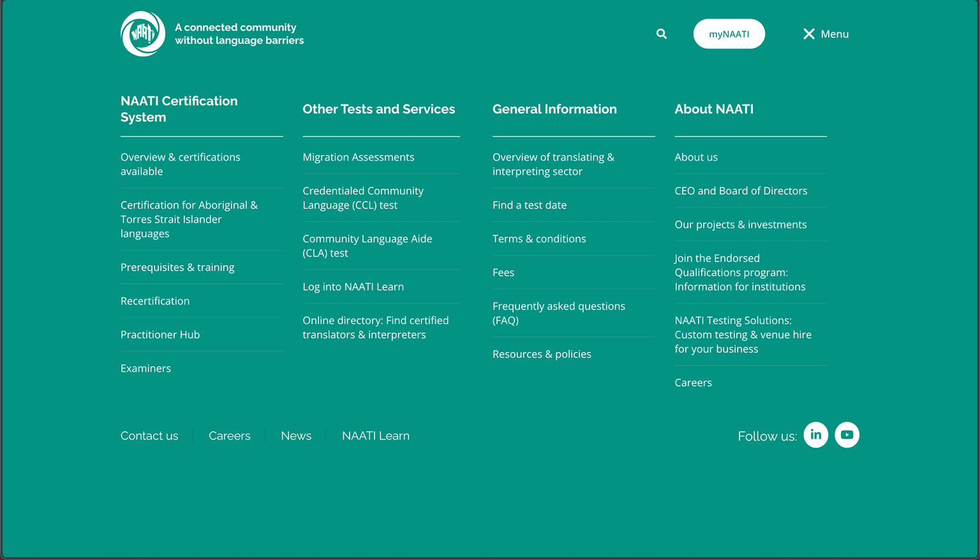View Terms & conditions

(x=538, y=239)
